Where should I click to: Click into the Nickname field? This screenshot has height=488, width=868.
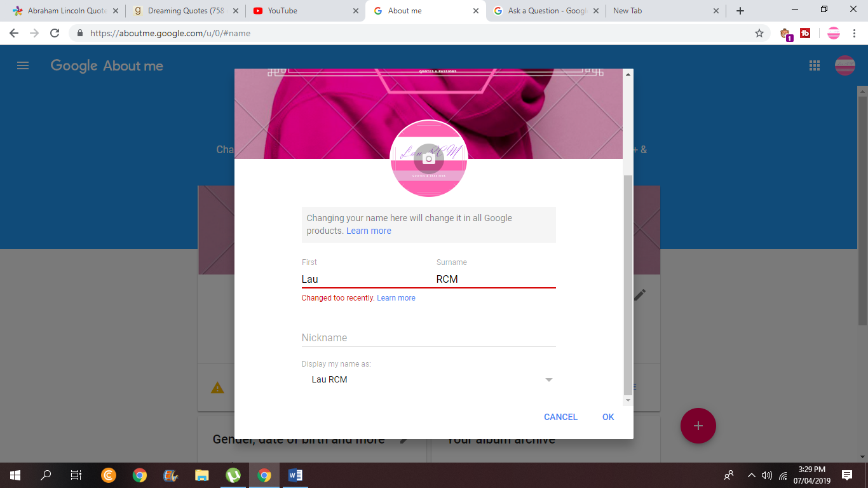(x=428, y=337)
